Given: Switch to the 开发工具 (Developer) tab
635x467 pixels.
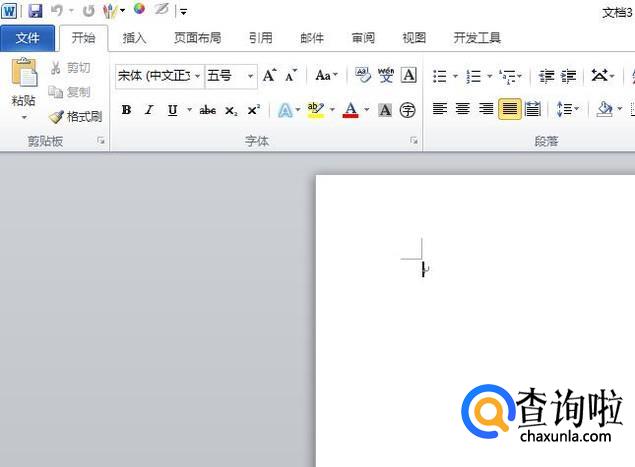Looking at the screenshot, I should (477, 38).
